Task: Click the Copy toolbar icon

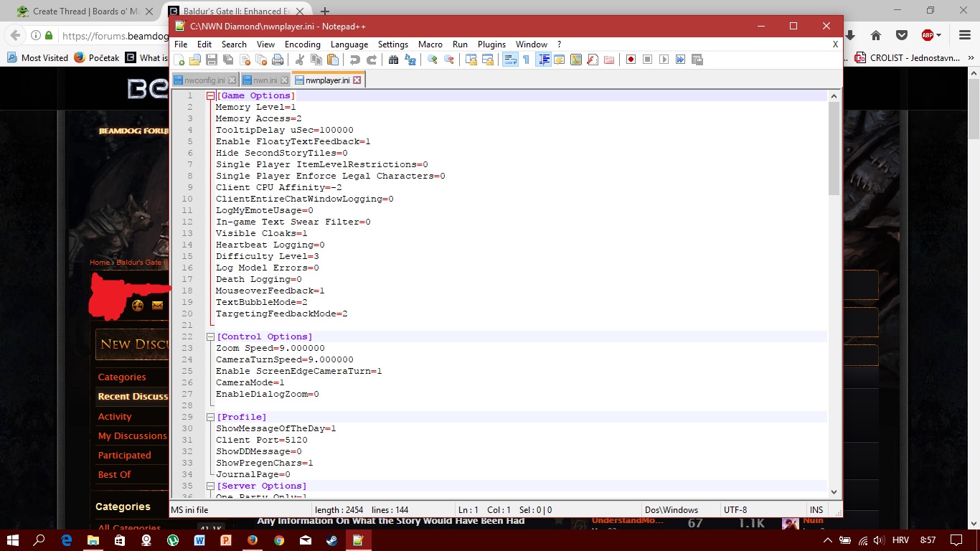Action: tap(316, 60)
